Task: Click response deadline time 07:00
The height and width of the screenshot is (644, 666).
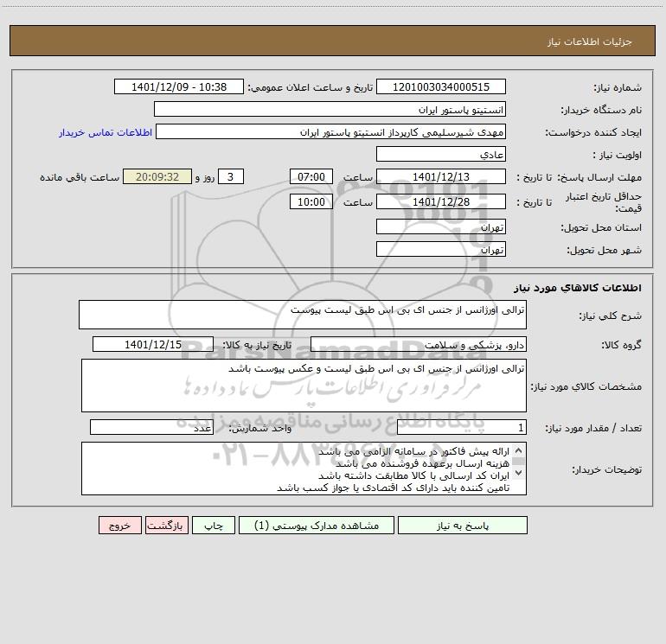Action: (311, 176)
